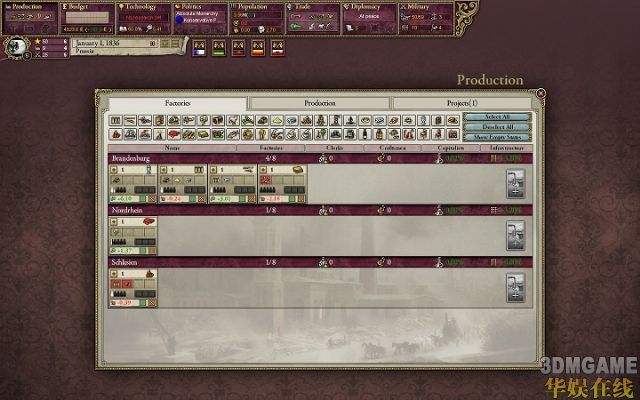This screenshot has width=640, height=400.
Task: Open the Prussia national flag emblem
Action: click(x=16, y=47)
